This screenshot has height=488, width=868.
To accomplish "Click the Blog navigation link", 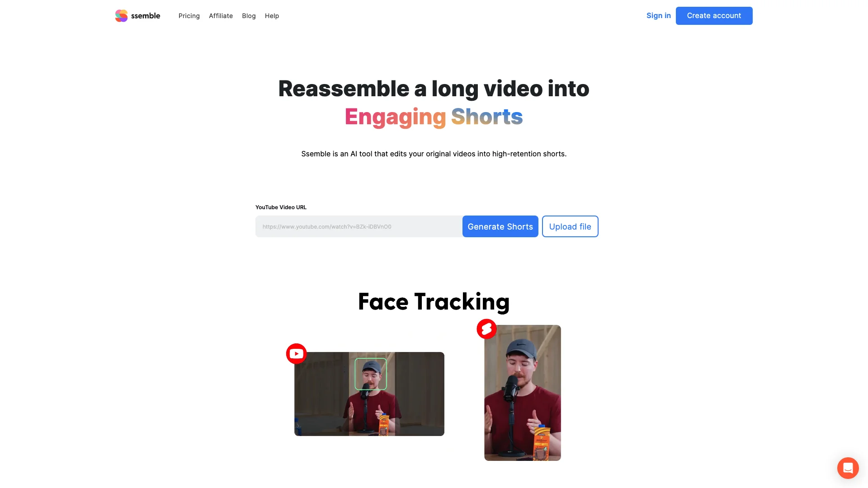I will coord(249,15).
